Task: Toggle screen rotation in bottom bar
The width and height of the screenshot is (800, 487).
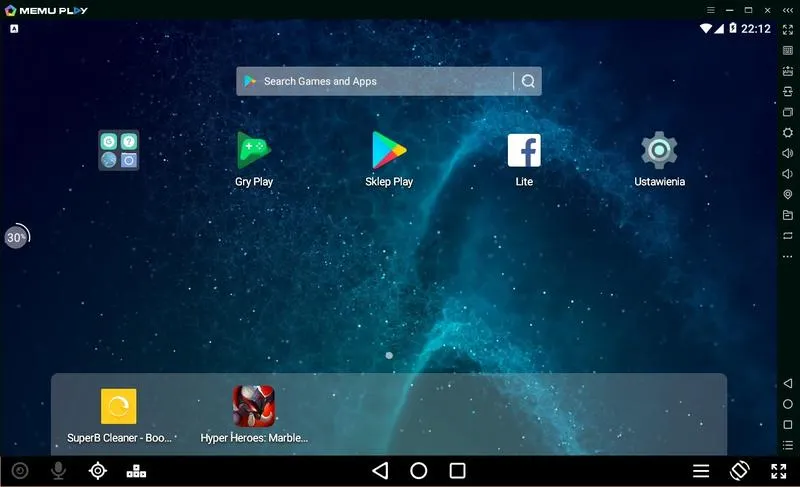Action: [x=740, y=471]
